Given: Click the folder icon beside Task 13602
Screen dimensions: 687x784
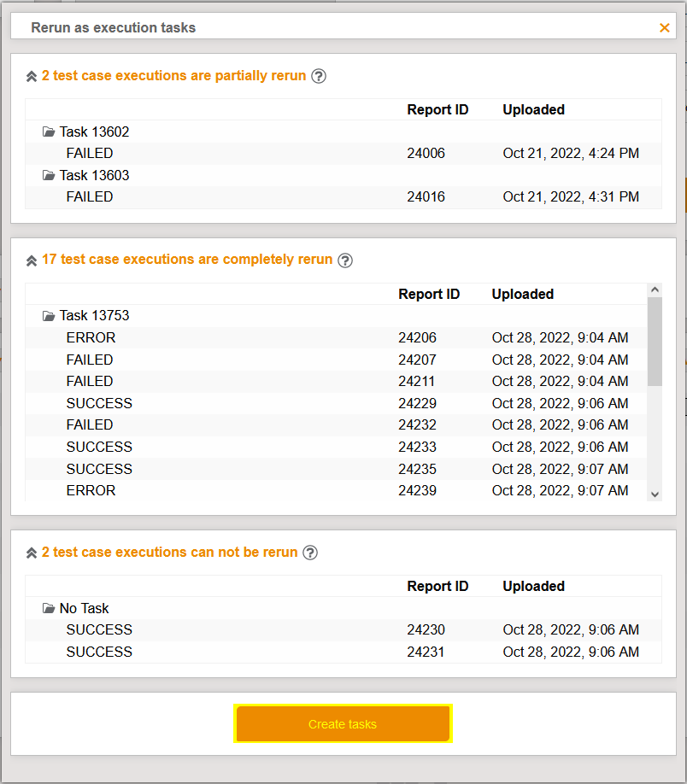Looking at the screenshot, I should 48,132.
